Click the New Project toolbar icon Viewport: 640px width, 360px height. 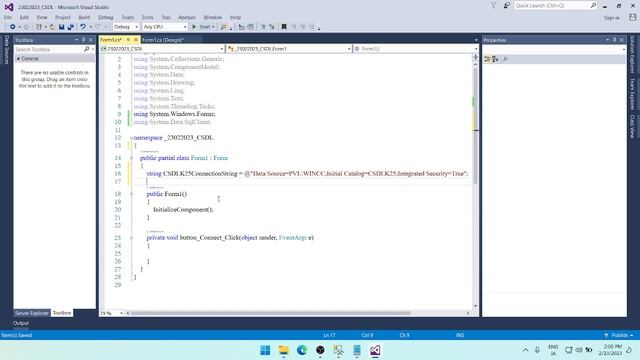tap(39, 27)
